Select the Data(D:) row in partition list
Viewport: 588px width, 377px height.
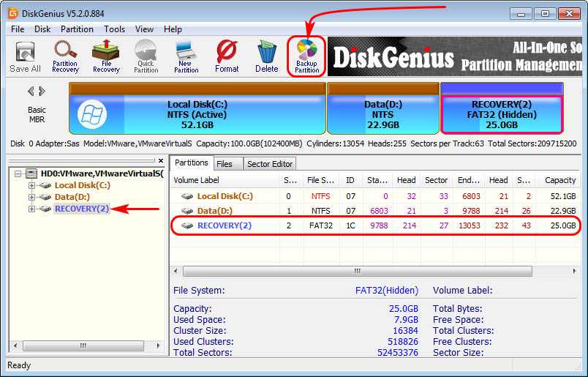214,211
